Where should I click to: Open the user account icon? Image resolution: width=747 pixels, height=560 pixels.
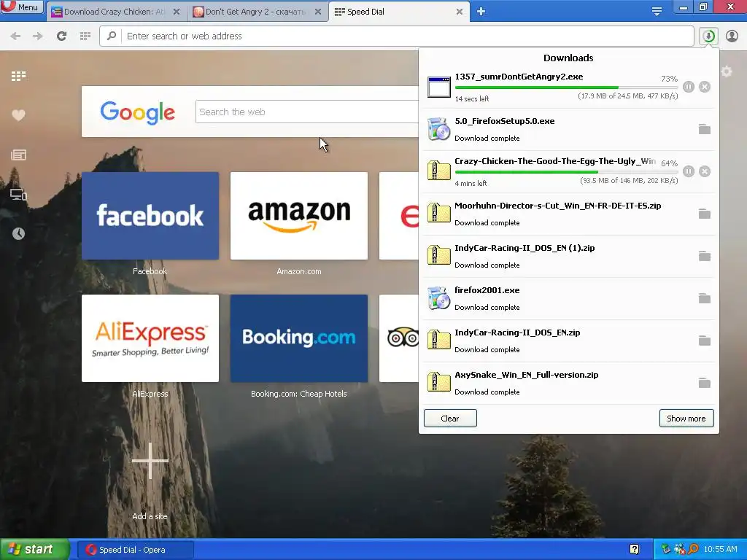click(732, 36)
